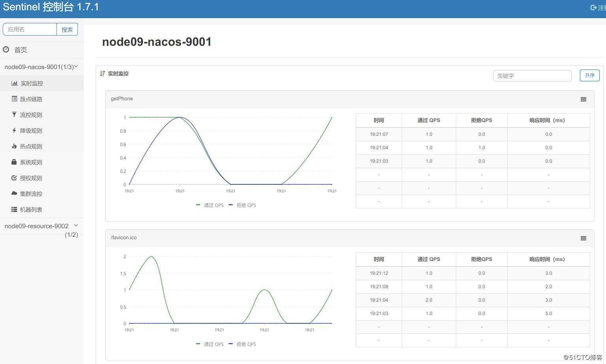The height and width of the screenshot is (364, 606).
Task: Select the 19:21:12 row in /favicon.ico table
Action: tap(473, 273)
